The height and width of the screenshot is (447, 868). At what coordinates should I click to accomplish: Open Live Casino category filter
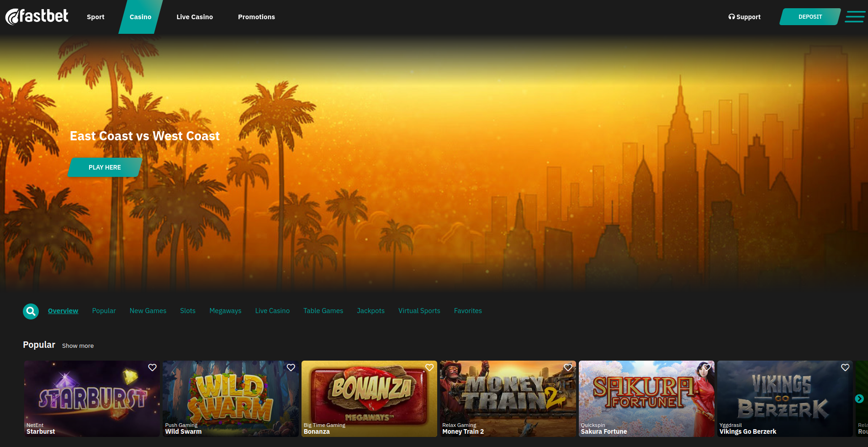click(272, 311)
